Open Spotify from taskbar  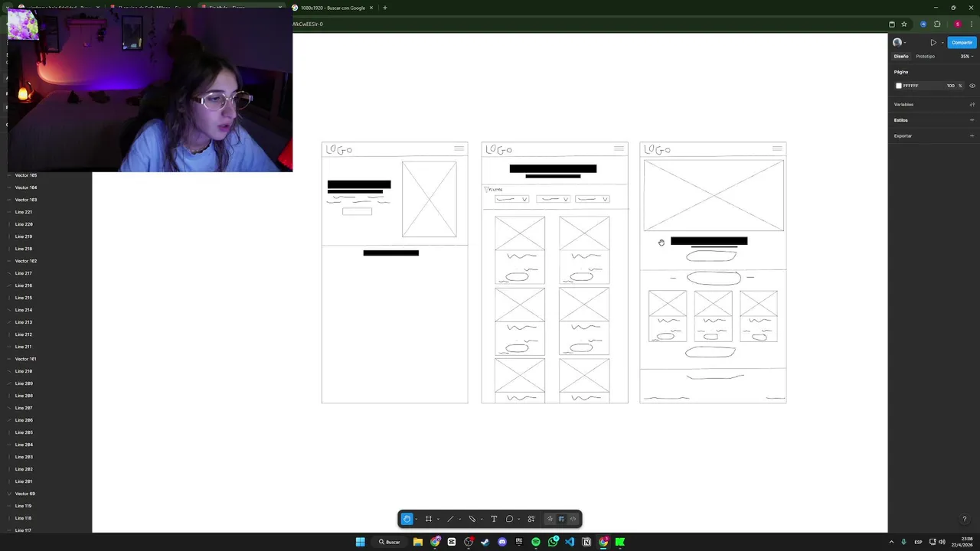pyautogui.click(x=536, y=542)
